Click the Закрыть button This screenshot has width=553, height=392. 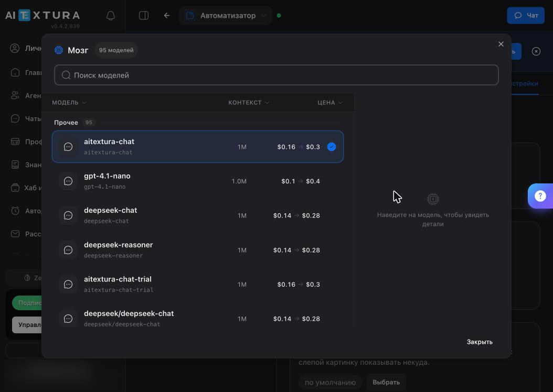pyautogui.click(x=480, y=342)
